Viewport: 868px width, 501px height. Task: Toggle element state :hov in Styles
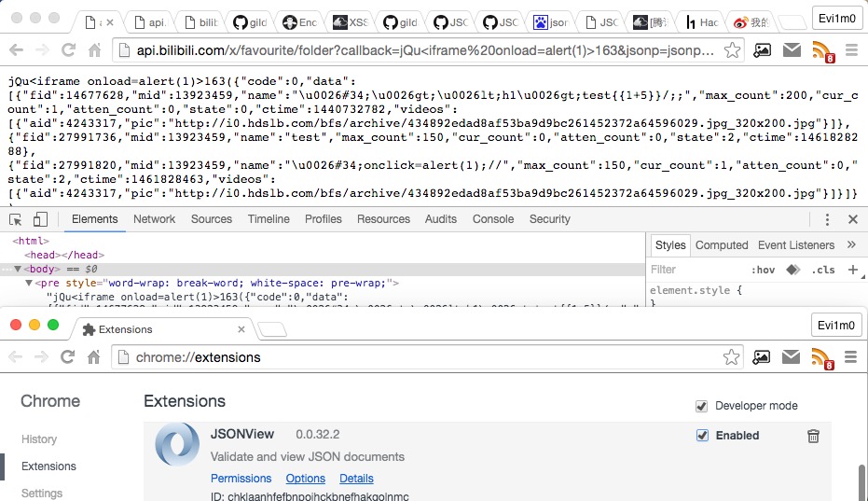pyautogui.click(x=763, y=270)
